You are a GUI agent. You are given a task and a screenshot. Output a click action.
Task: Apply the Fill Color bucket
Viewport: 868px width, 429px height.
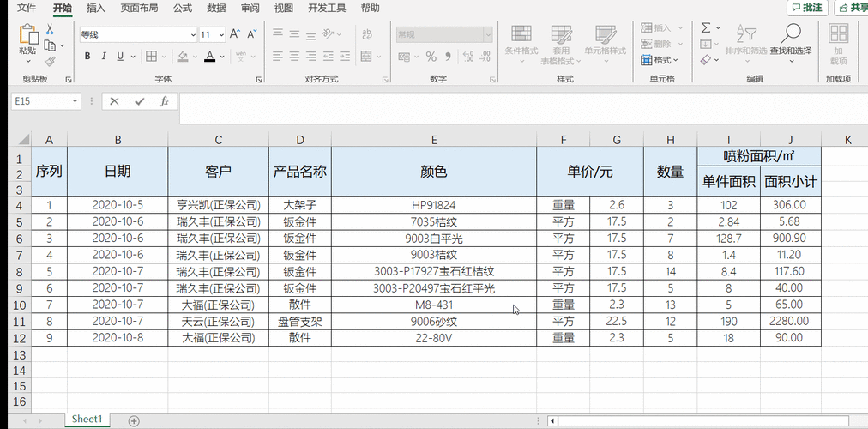pyautogui.click(x=182, y=56)
